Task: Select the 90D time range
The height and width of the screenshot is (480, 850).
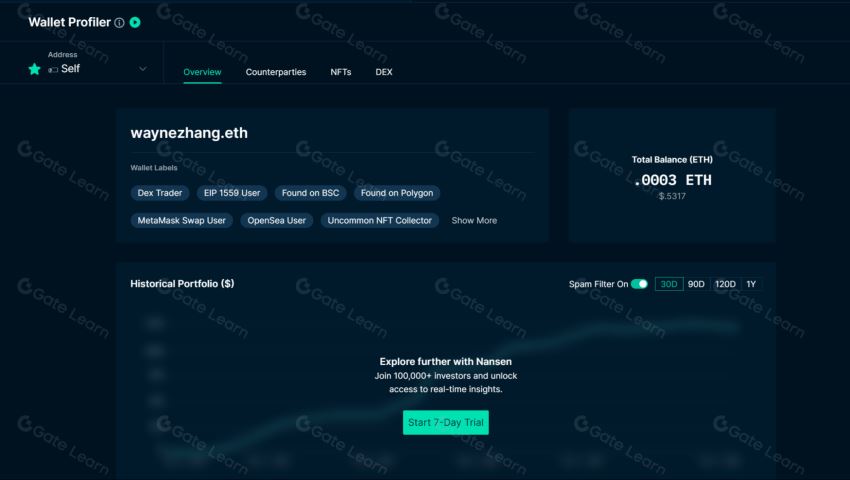Action: point(696,284)
